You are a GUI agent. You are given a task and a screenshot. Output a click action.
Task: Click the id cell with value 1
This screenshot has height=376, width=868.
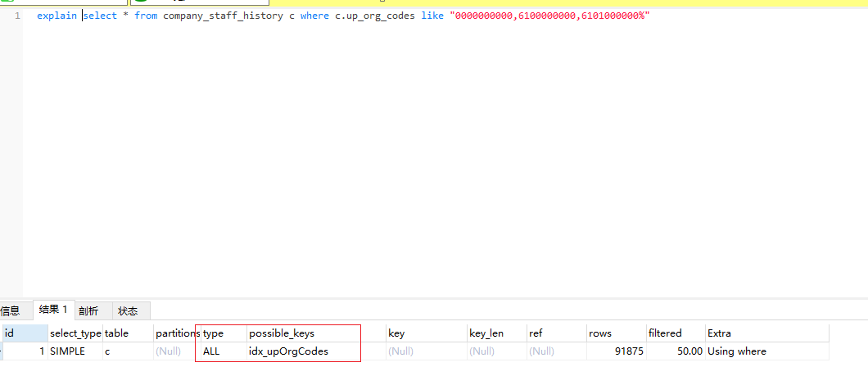25,351
